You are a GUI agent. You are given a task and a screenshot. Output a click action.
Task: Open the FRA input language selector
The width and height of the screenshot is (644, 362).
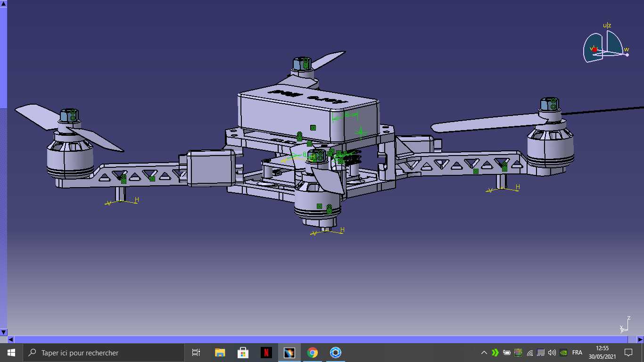577,353
